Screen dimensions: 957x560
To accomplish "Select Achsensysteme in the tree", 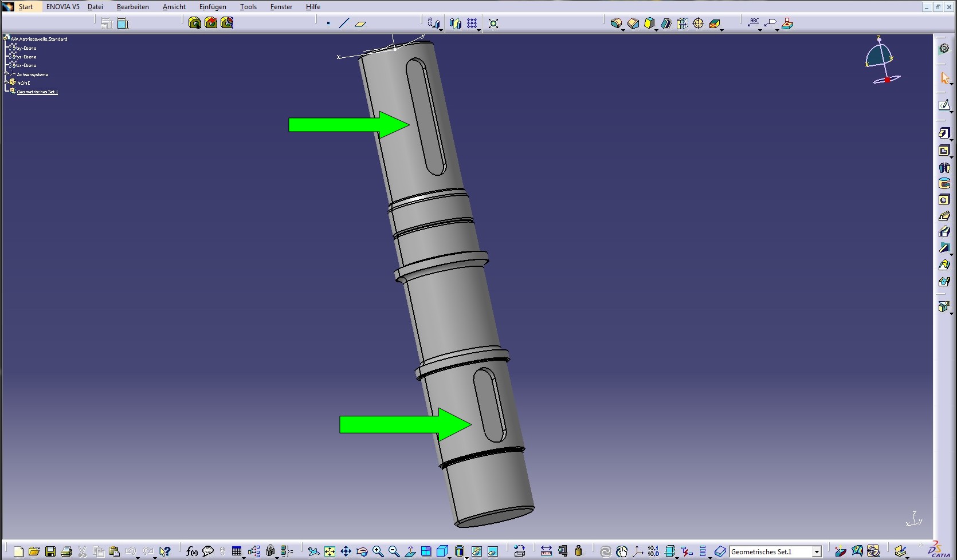I will 33,74.
